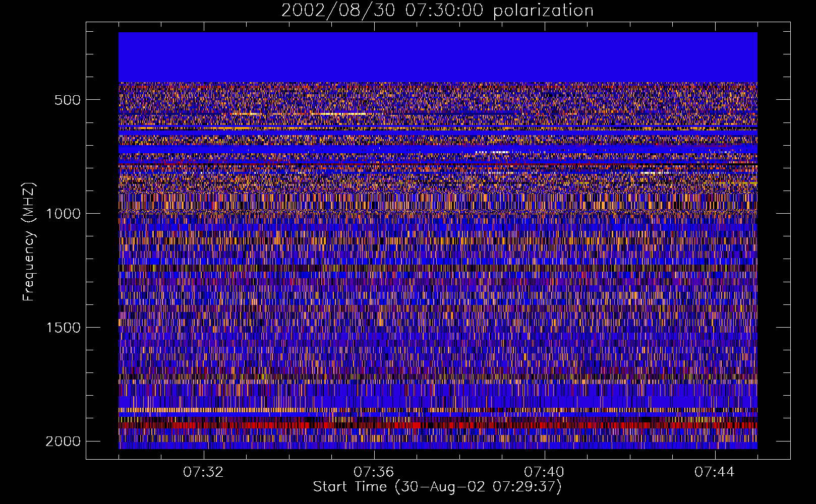Click the "Frequency (MHZ)" y-axis label

point(29,242)
